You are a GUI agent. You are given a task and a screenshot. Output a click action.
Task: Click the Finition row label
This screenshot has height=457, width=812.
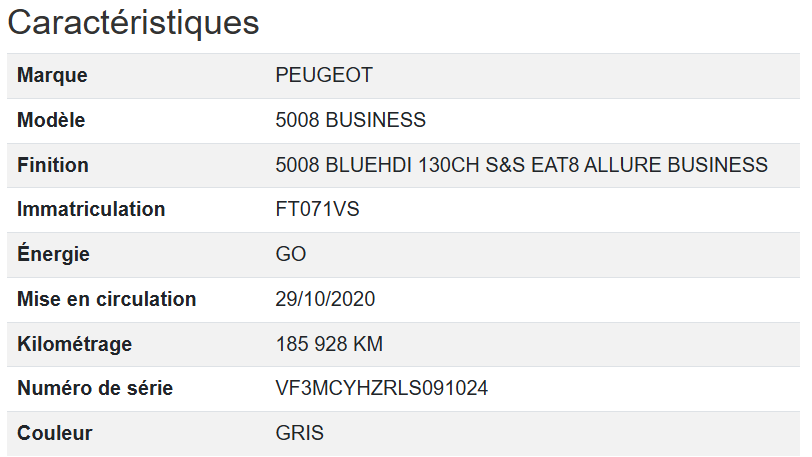53,165
